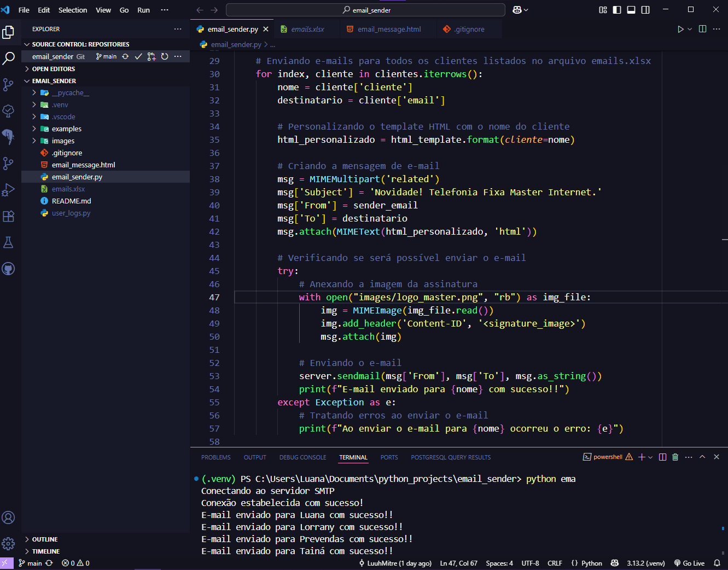
Task: Open notifications bell in status bar
Action: coord(717,563)
